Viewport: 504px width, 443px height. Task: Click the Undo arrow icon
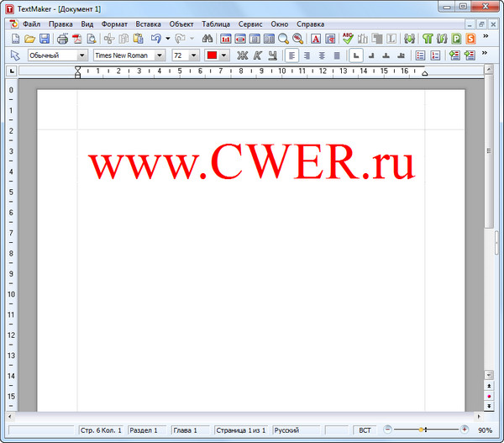(x=156, y=39)
